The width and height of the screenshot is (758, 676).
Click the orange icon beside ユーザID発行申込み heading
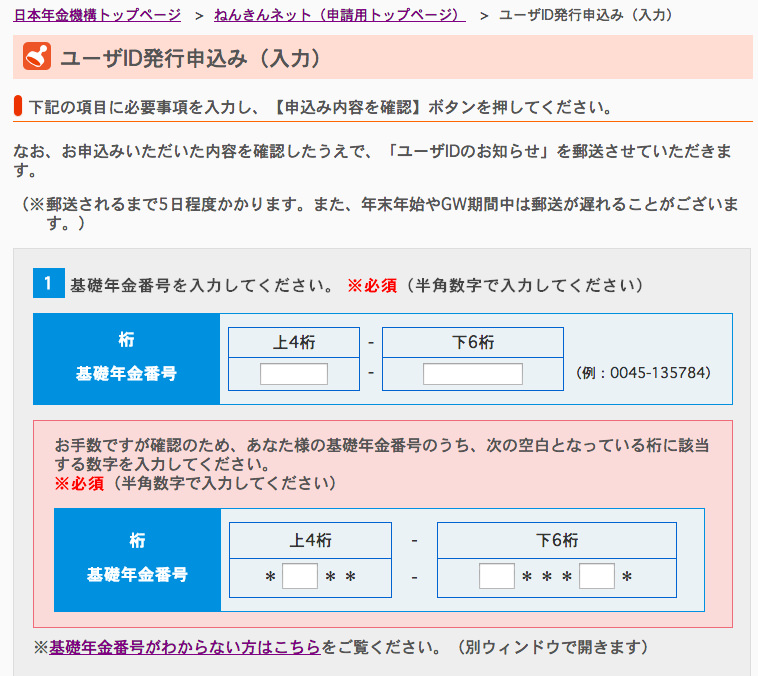(x=37, y=58)
